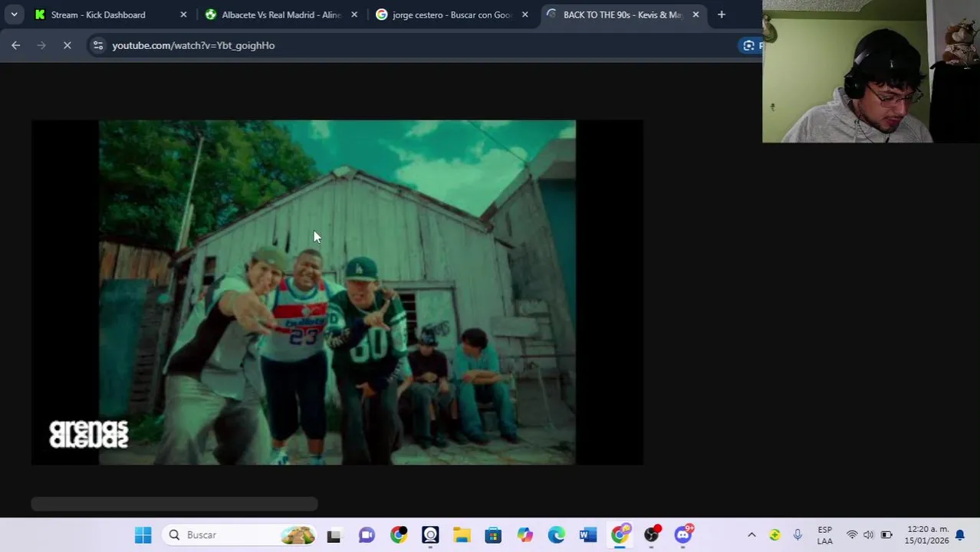Open the webcam app in taskbar
This screenshot has height=552, width=980.
[x=430, y=535]
